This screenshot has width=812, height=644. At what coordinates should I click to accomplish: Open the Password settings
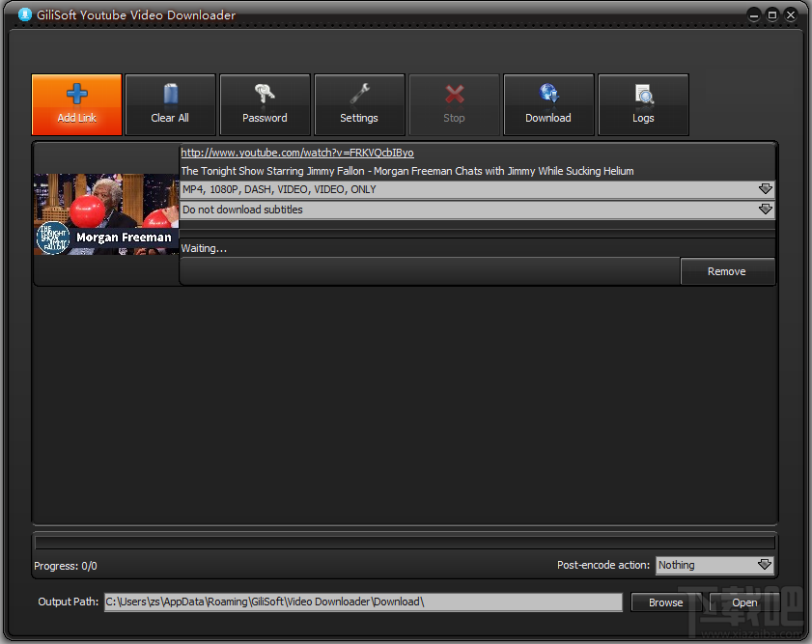point(265,104)
